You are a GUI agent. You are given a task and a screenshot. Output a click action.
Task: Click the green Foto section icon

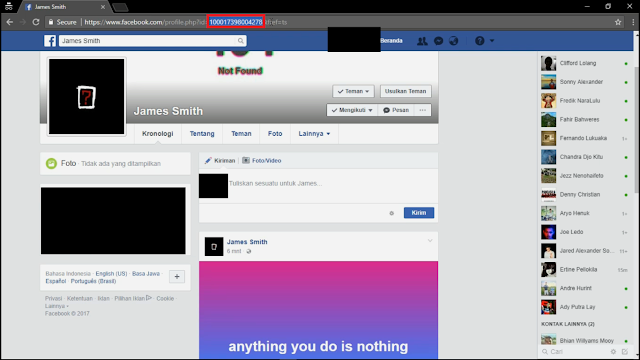pos(51,163)
